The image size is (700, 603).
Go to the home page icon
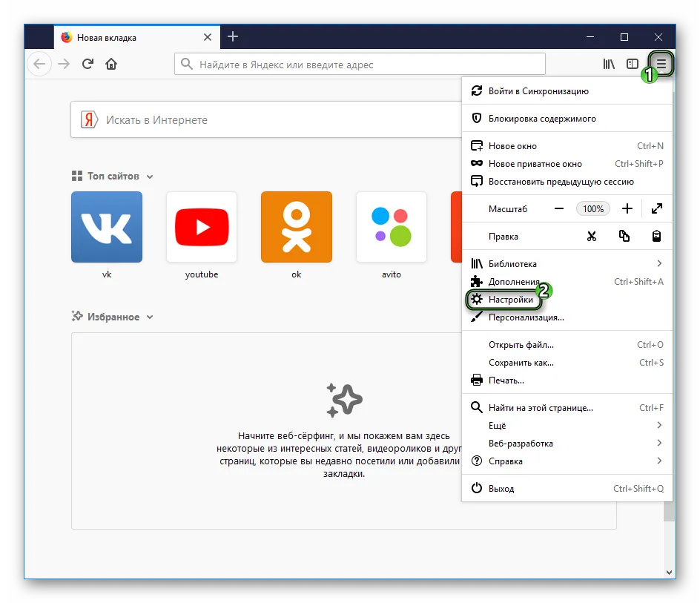point(111,64)
